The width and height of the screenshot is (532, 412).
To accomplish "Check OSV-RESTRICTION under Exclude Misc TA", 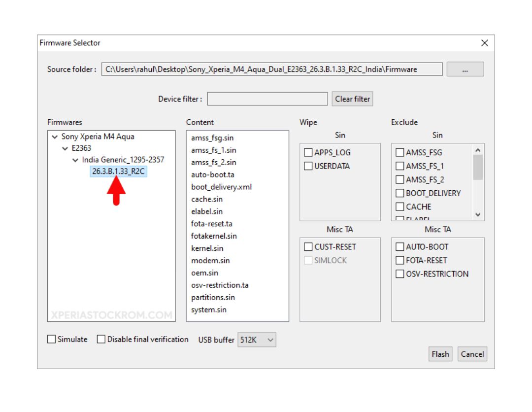I will tap(400, 274).
